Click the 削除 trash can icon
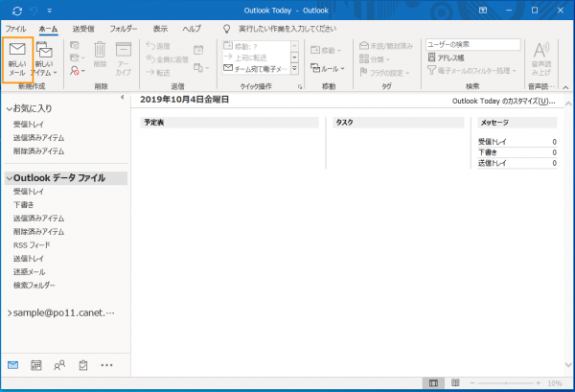This screenshot has height=392, width=575. 100,55
